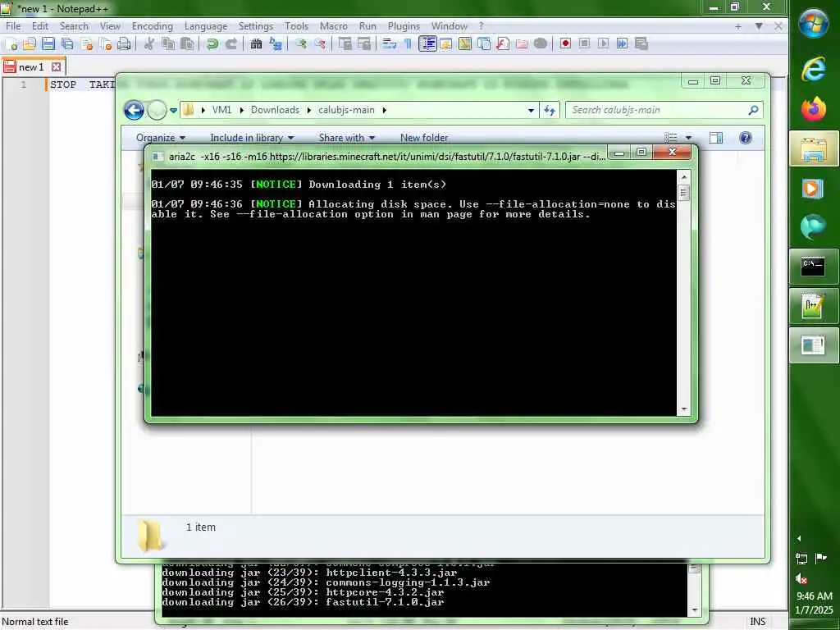Close the 'new 1' tab with its red X

[x=57, y=67]
